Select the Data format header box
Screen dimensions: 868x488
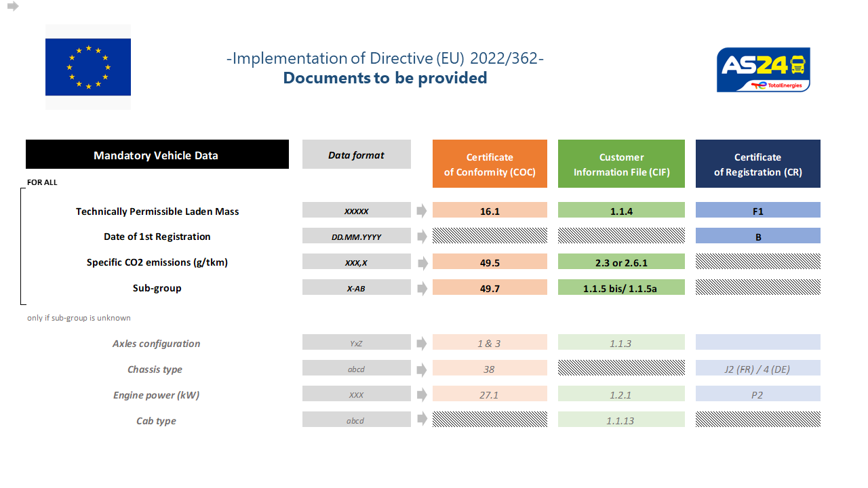click(x=356, y=155)
